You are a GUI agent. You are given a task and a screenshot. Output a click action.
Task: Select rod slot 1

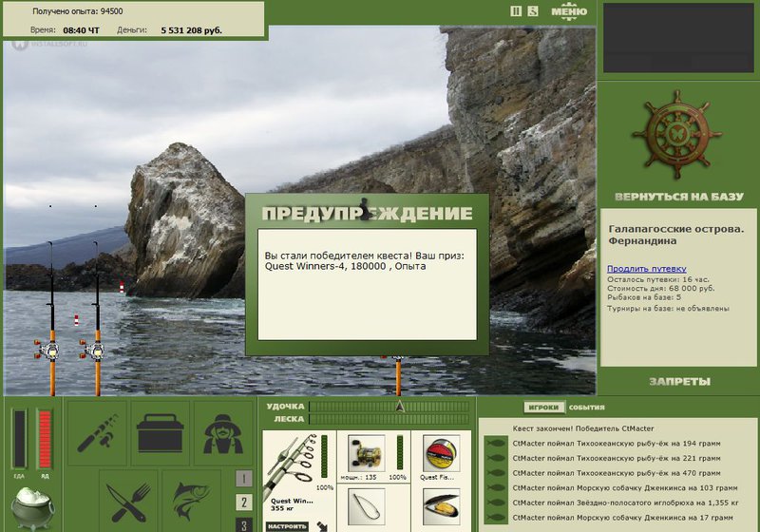click(x=244, y=479)
